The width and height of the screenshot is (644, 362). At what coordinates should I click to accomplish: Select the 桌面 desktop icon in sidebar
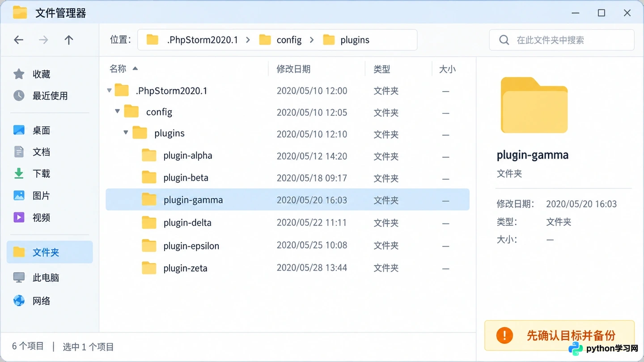tap(19, 130)
